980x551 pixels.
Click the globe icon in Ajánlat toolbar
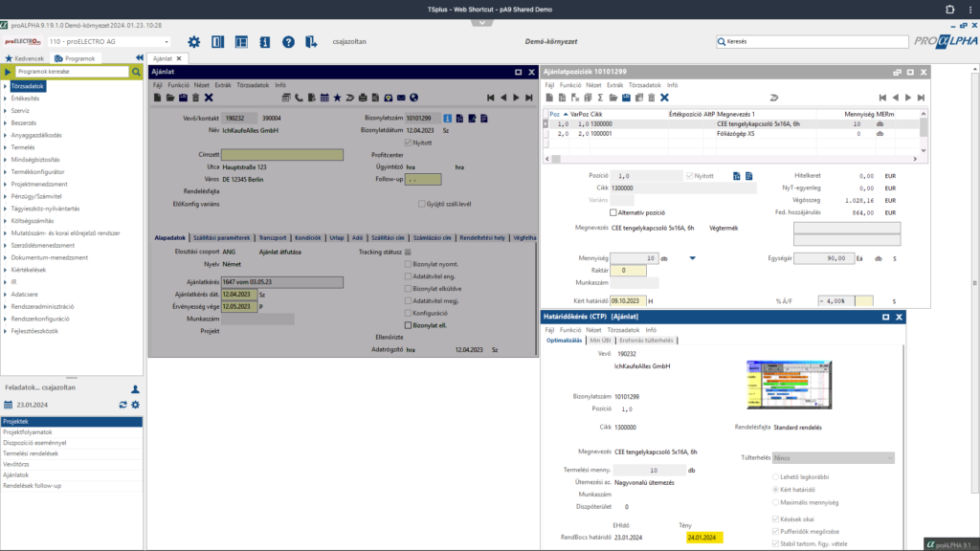pyautogui.click(x=413, y=98)
